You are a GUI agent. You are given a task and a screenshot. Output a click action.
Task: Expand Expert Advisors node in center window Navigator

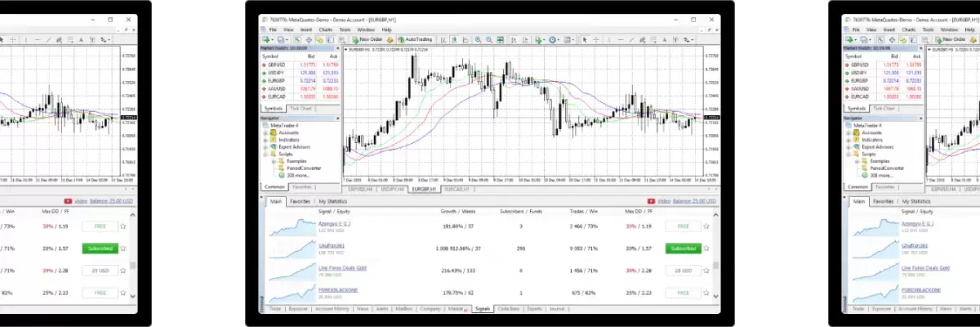pyautogui.click(x=265, y=146)
